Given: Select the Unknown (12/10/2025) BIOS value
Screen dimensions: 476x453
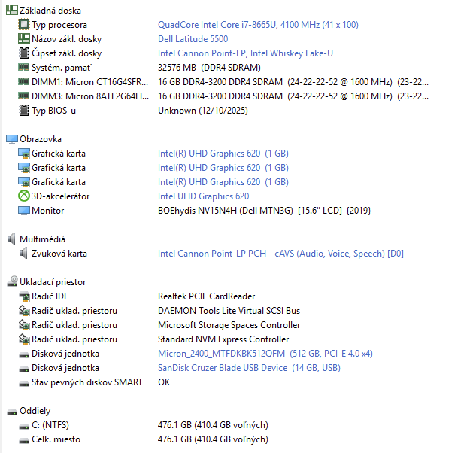Looking at the screenshot, I should 203,111.
